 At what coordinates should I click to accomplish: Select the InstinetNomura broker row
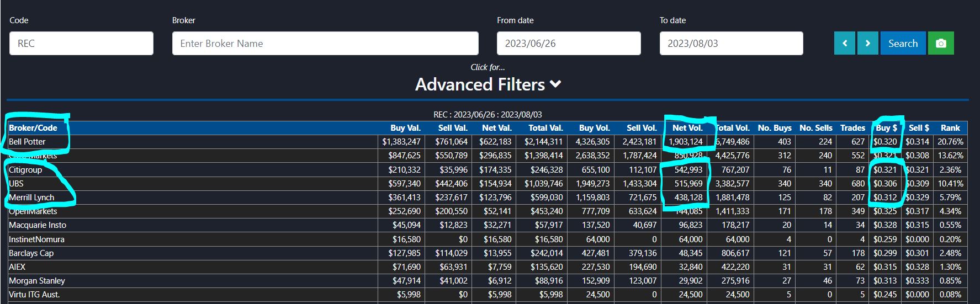pyautogui.click(x=488, y=239)
